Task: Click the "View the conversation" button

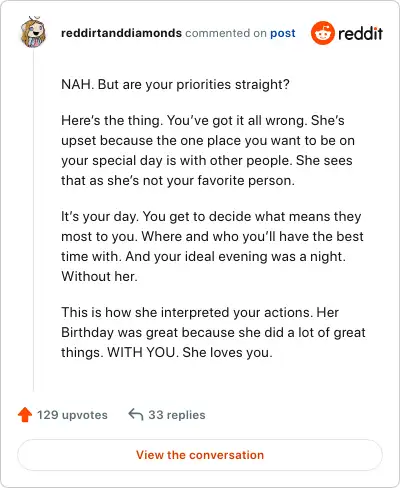Action: [x=200, y=455]
